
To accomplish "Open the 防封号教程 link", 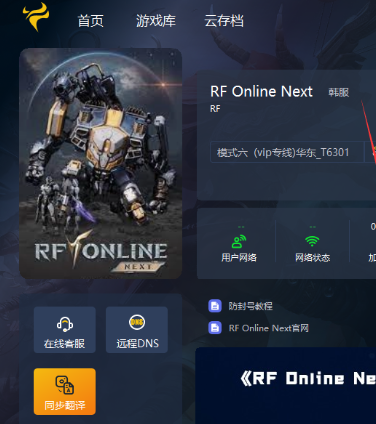I will coord(250,306).
